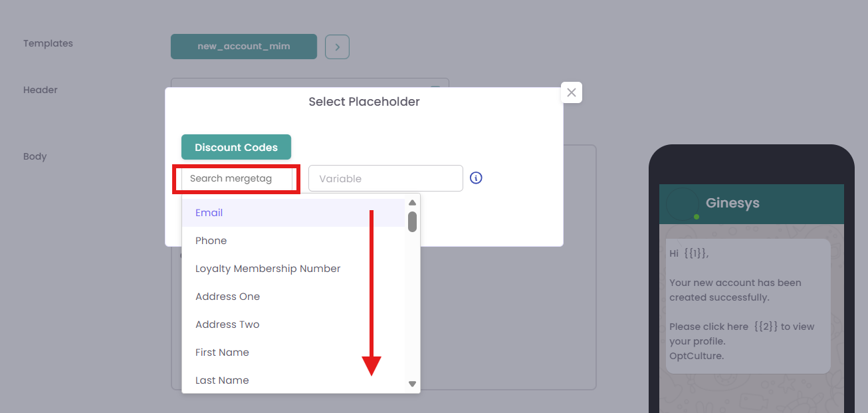Choose Address One from the dropdown list
Image resolution: width=868 pixels, height=413 pixels.
coord(228,297)
